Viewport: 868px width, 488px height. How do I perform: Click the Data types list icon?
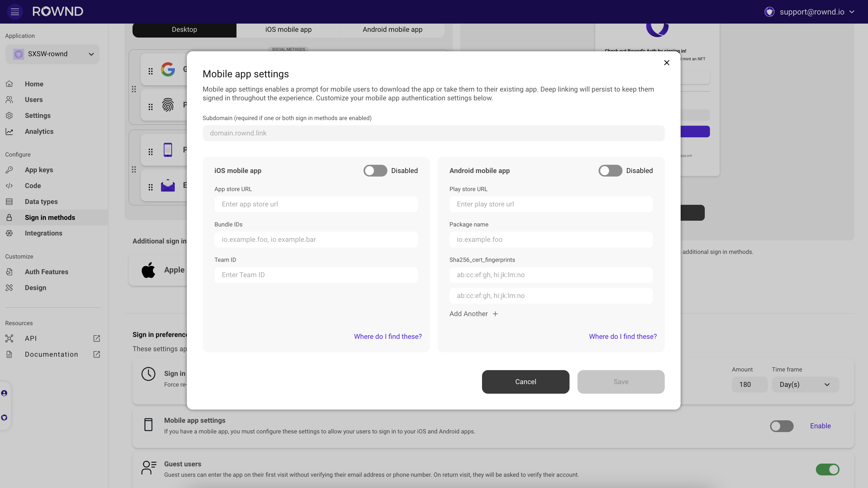[9, 202]
